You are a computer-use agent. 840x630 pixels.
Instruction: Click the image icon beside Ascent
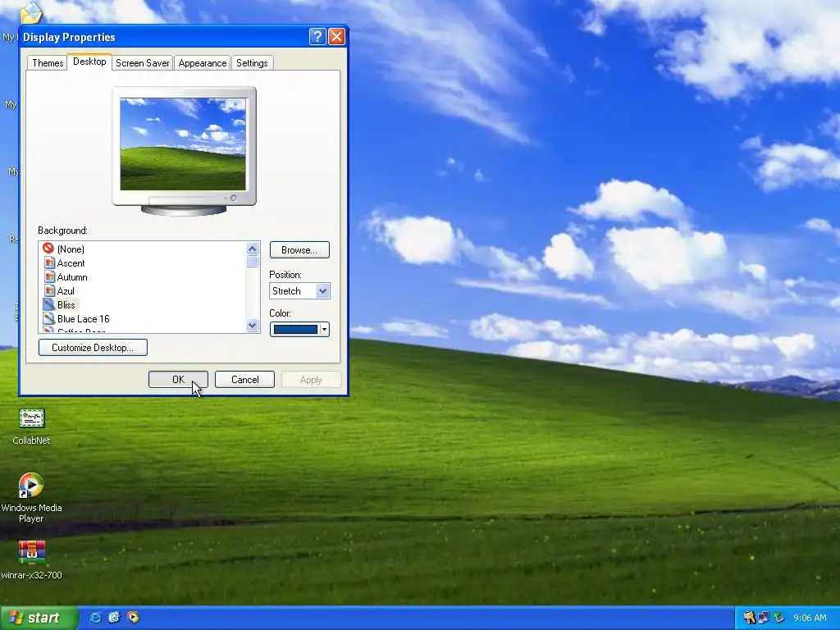click(49, 263)
